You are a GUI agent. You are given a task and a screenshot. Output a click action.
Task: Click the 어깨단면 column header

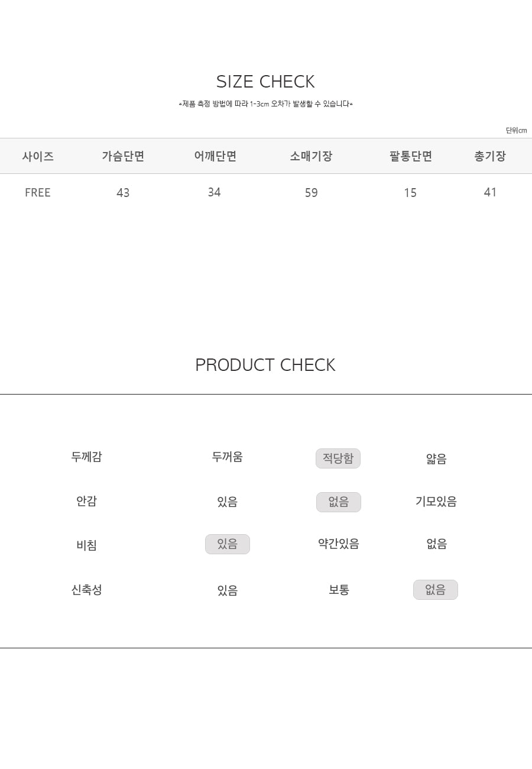(x=215, y=156)
